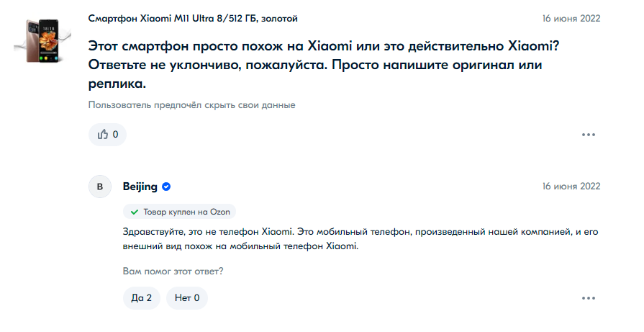This screenshot has width=644, height=332.
Task: Click answer text starting with 'Здравствуйте'
Action: (360, 232)
